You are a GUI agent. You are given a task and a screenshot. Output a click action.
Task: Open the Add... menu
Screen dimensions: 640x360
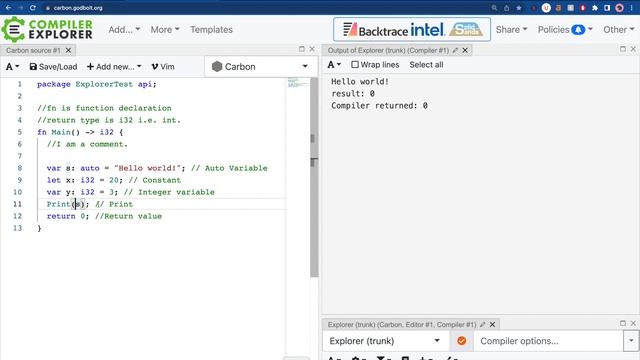point(124,29)
